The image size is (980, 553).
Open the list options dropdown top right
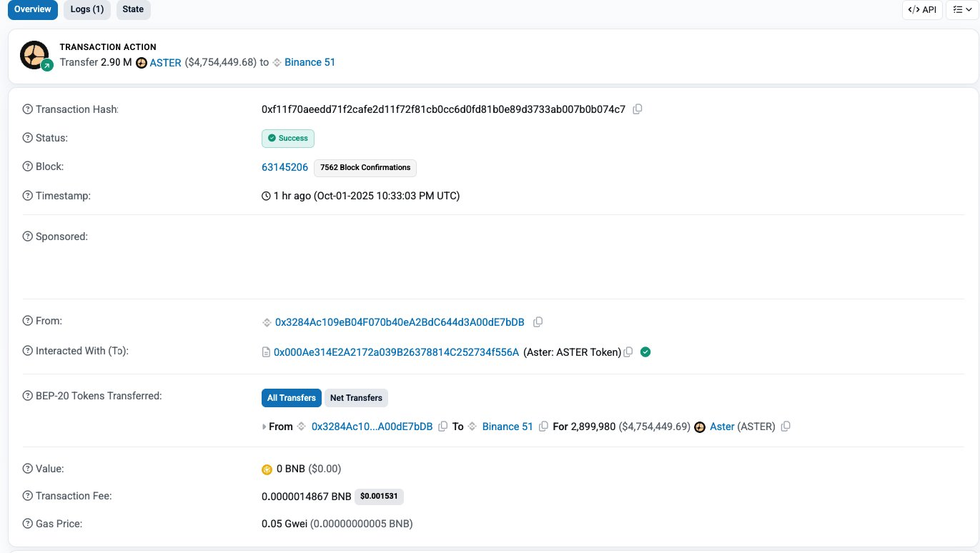point(961,9)
